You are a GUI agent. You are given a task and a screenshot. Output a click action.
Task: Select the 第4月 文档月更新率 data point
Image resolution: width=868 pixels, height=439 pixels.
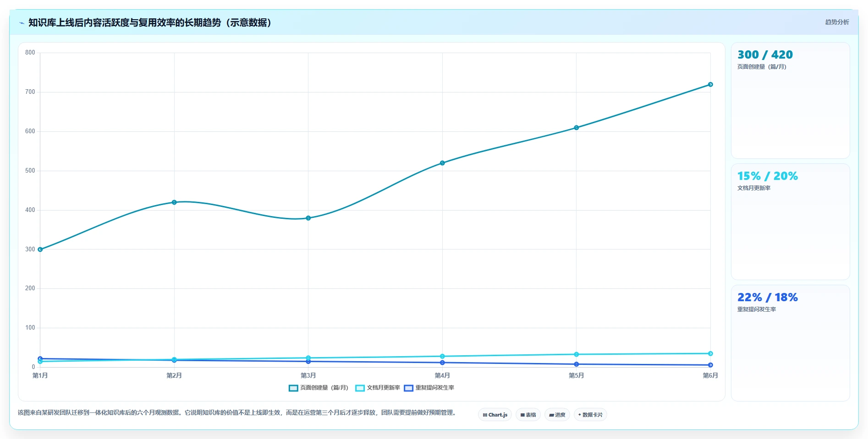442,356
